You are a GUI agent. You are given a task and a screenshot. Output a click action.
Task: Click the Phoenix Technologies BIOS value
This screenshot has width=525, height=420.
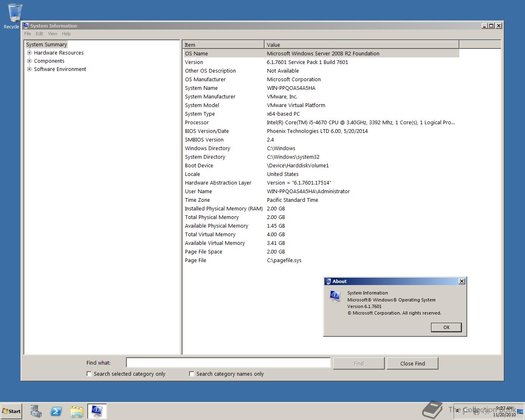coord(317,131)
